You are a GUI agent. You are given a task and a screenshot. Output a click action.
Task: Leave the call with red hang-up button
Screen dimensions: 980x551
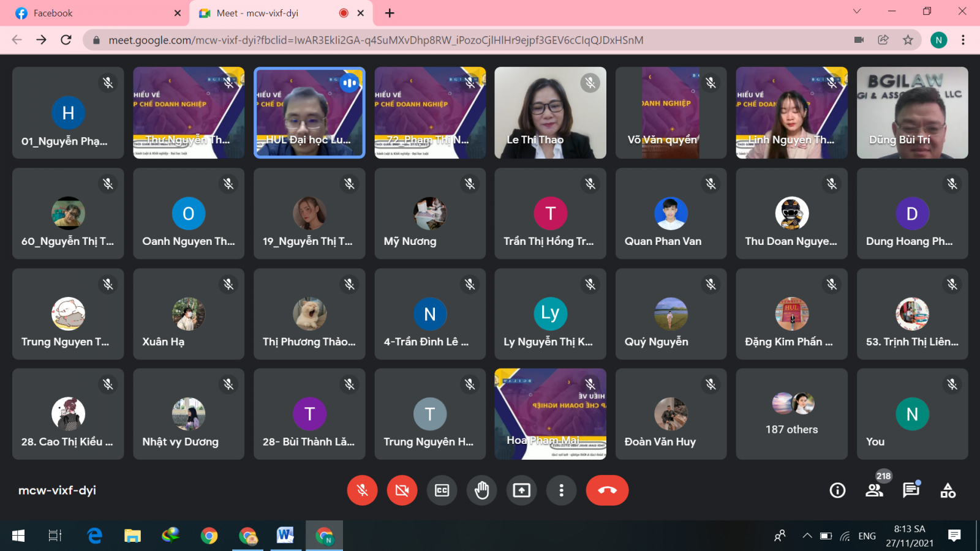coord(607,490)
